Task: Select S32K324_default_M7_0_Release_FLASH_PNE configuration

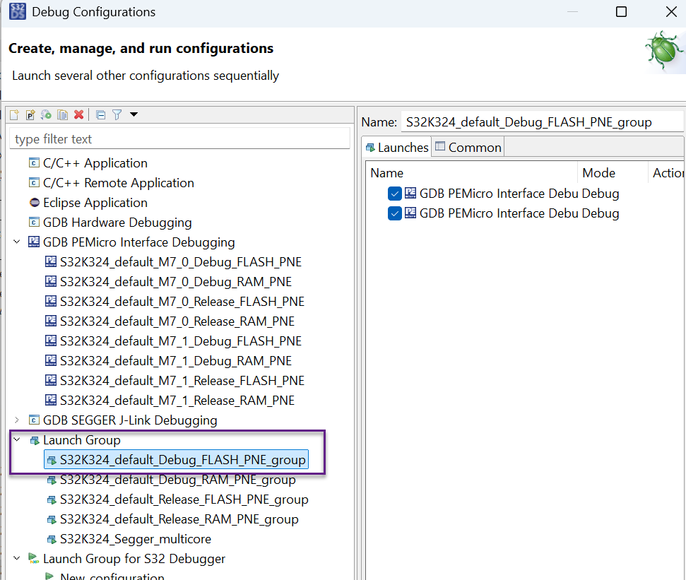Action: coord(182,301)
